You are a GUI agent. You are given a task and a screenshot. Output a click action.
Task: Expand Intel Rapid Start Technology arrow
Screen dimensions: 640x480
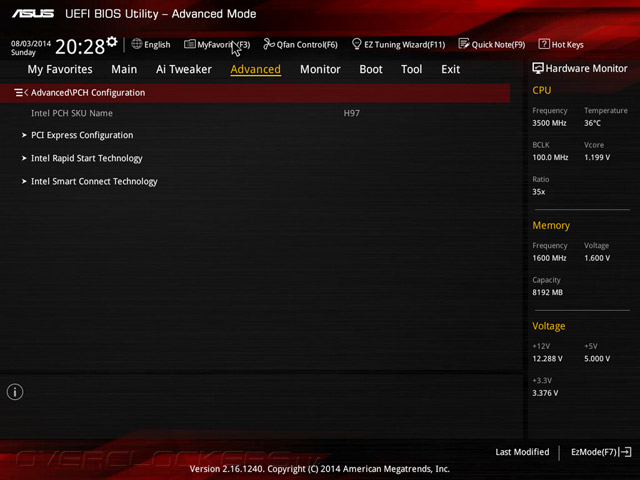pyautogui.click(x=24, y=158)
